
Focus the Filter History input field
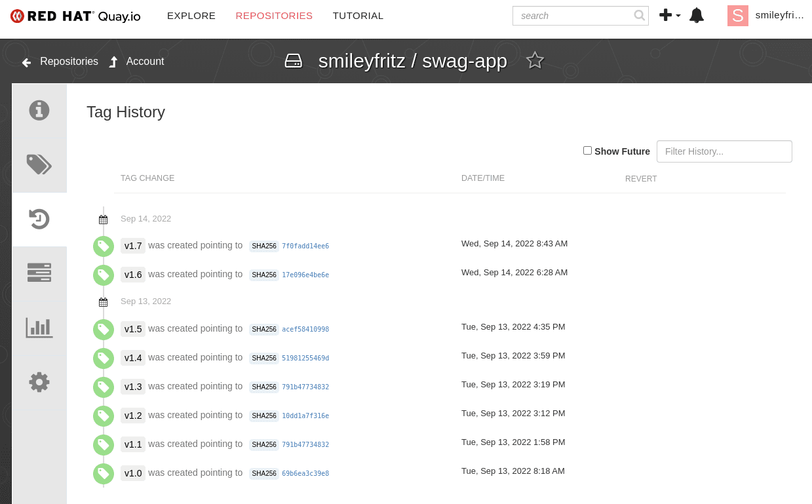(x=724, y=151)
